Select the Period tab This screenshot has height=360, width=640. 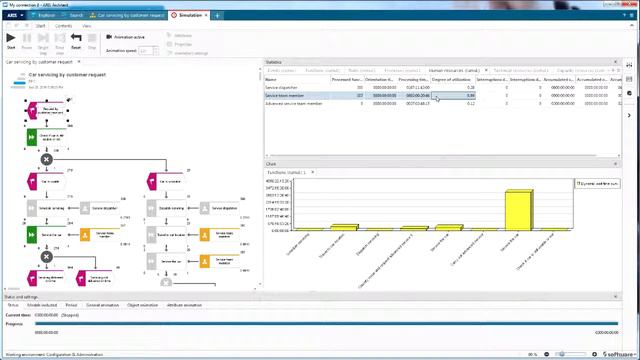71,305
